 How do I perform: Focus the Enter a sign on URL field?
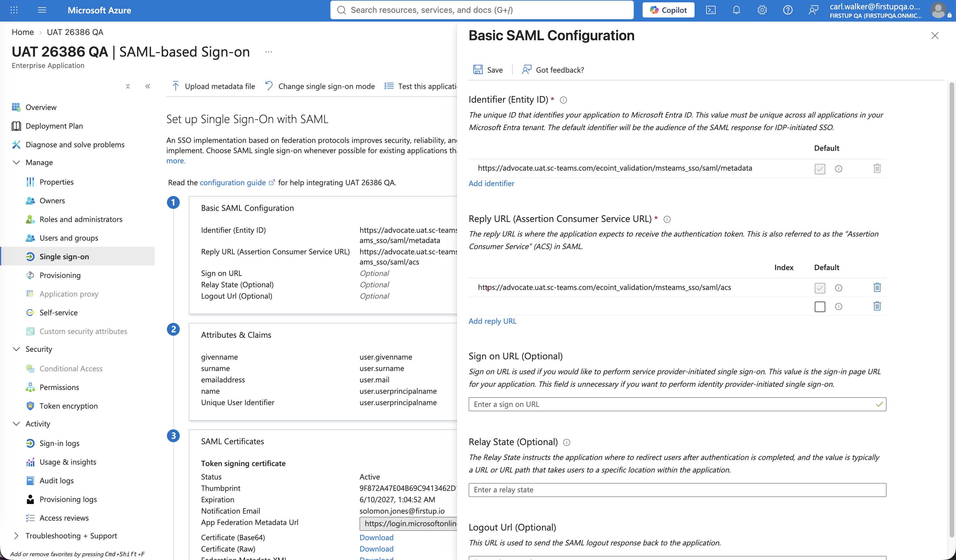point(677,404)
